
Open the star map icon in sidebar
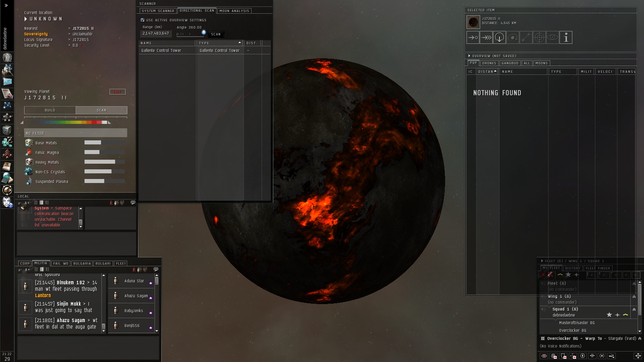[7, 105]
